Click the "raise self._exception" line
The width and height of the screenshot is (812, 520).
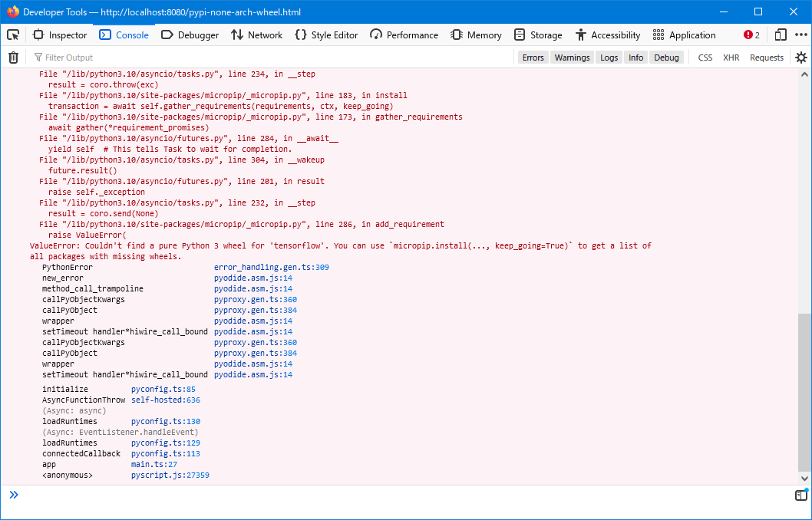pos(97,193)
